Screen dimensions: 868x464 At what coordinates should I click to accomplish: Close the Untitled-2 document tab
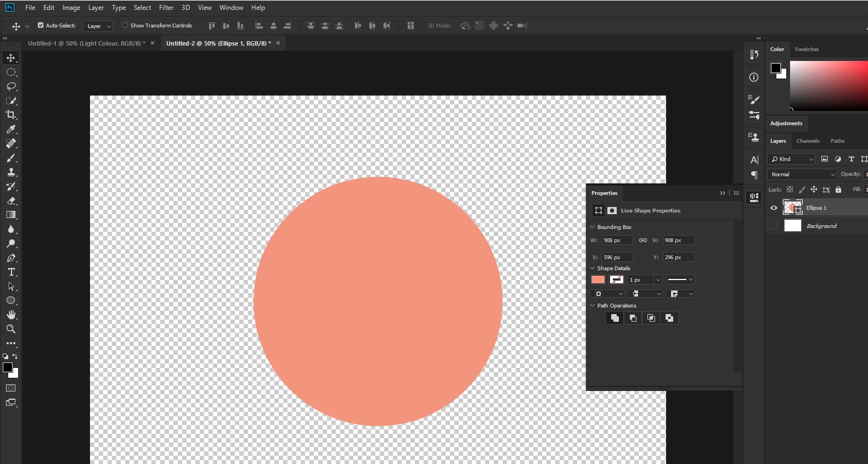coord(278,43)
